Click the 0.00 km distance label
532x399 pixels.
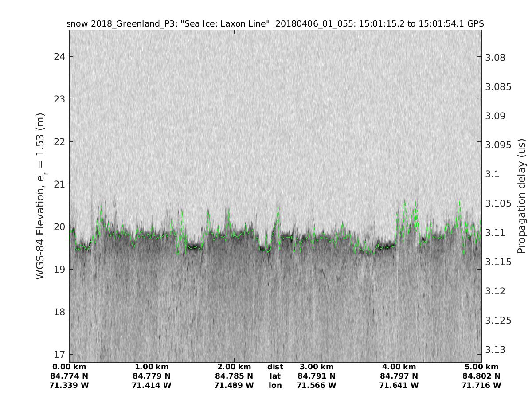[69, 367]
